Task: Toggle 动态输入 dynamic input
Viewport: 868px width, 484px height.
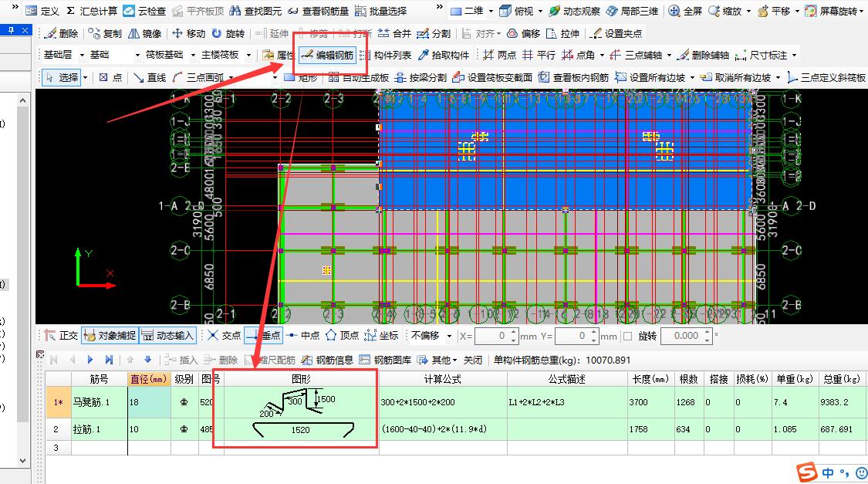Action: coord(167,335)
